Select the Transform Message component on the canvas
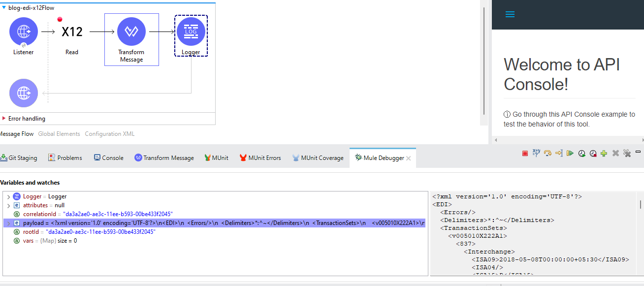Screen dimensions: 644x286 [x=131, y=32]
